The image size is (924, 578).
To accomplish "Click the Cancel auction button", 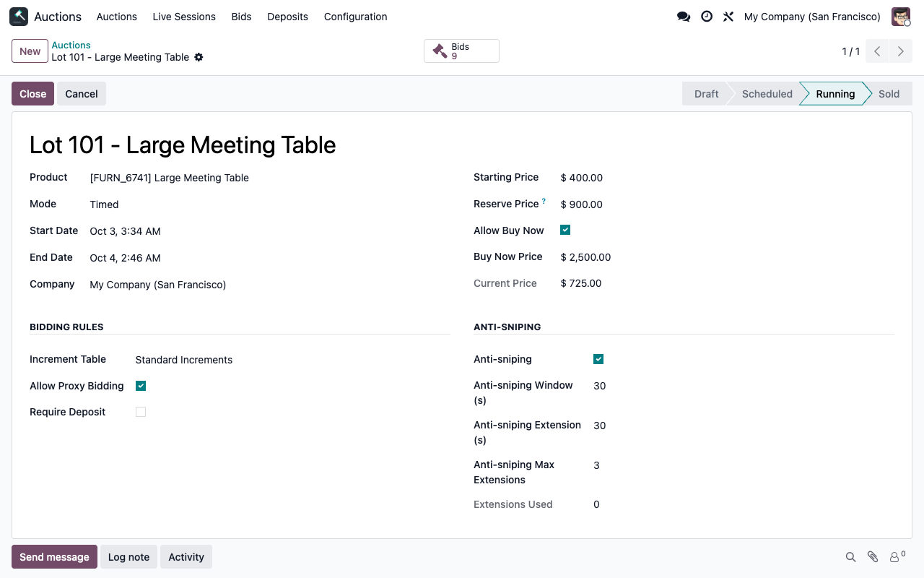I will pyautogui.click(x=82, y=94).
